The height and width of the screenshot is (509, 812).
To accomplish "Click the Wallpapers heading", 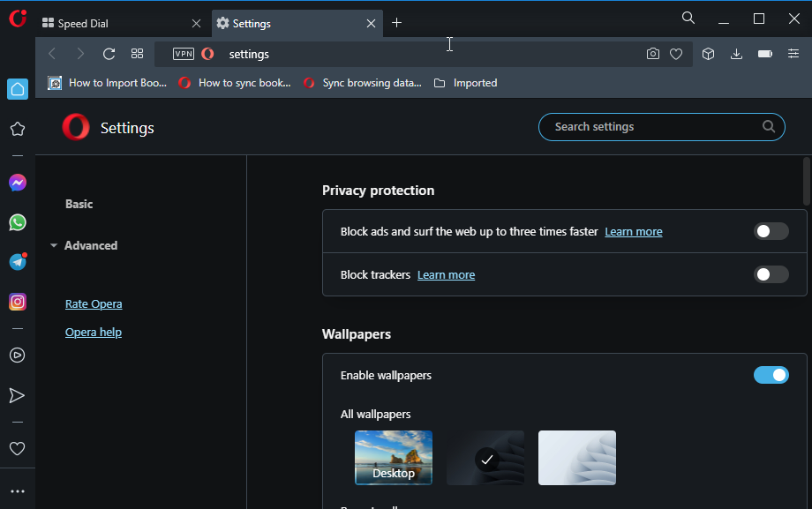I will 357,334.
